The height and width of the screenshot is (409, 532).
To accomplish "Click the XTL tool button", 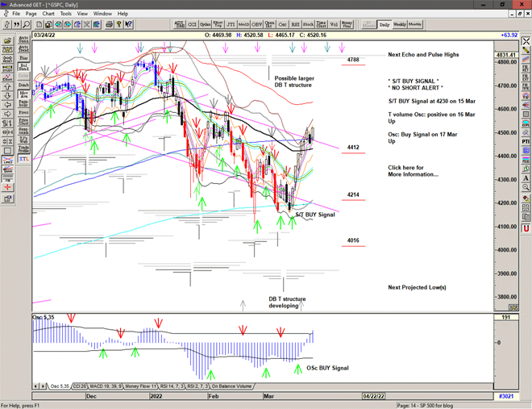I will point(24,161).
